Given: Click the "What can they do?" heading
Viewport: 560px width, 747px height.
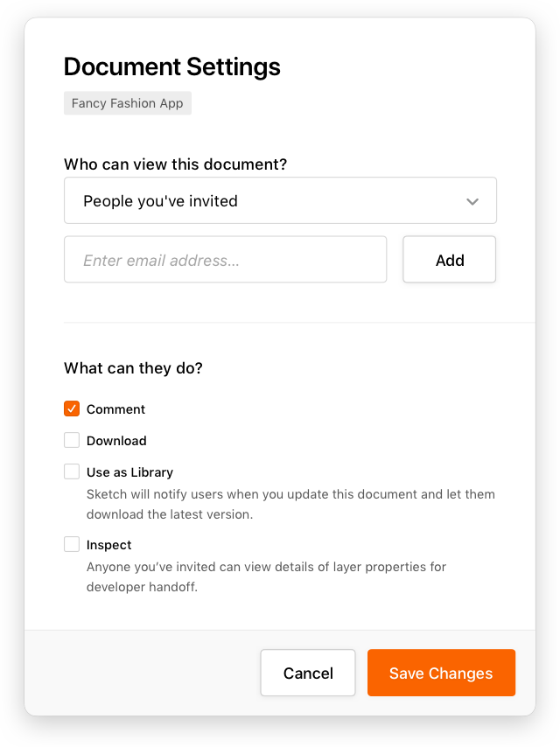Looking at the screenshot, I should tap(133, 368).
